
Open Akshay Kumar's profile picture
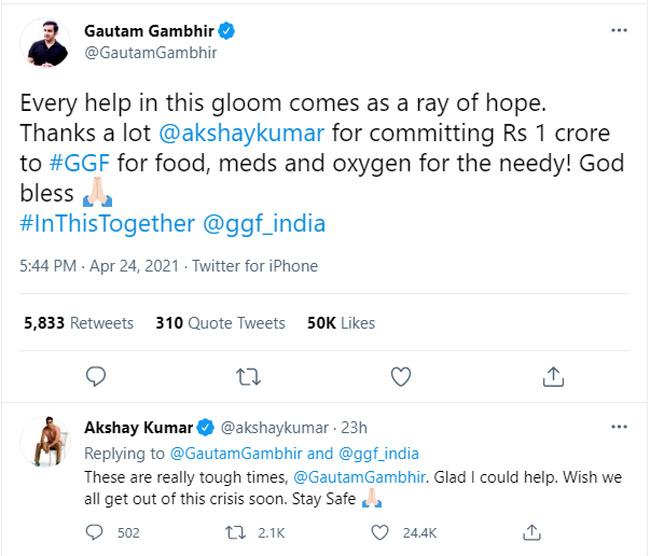point(48,441)
